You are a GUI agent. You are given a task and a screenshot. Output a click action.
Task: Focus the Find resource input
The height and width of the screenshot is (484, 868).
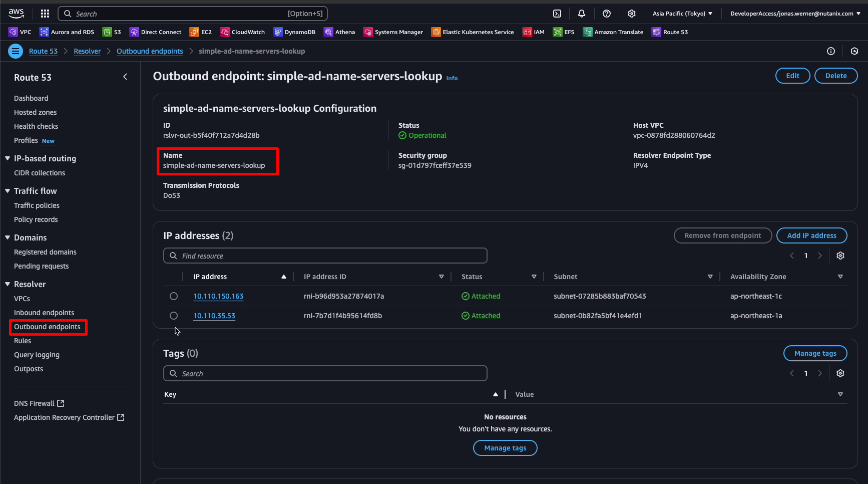pos(325,256)
